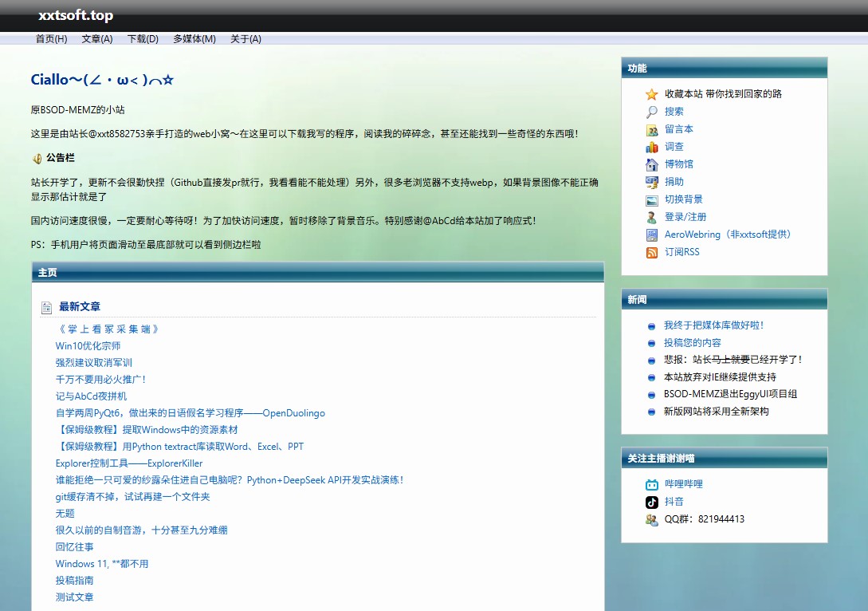868x611 pixels.
Task: Open the 调查 link
Action: [674, 146]
